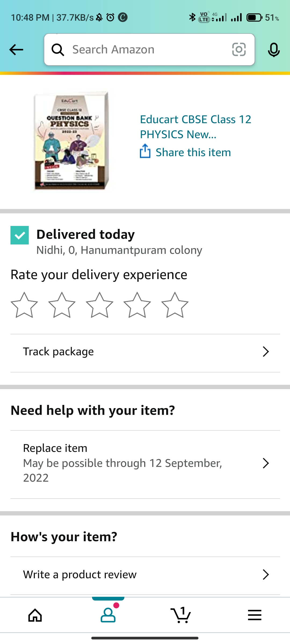
Task: Expand the Replace item chevron
Action: tap(266, 463)
